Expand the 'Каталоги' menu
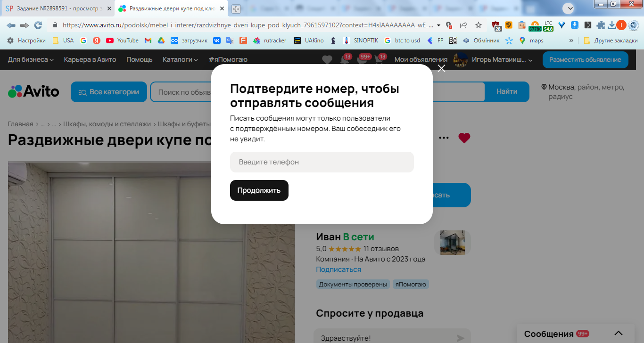Screen dimensions: 644x343 pos(180,60)
